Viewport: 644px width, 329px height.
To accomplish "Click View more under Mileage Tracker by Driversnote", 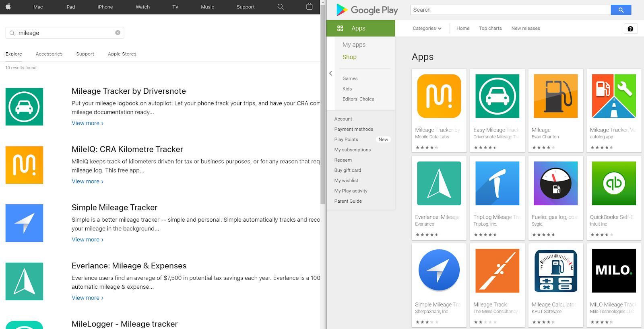I will 87,123.
